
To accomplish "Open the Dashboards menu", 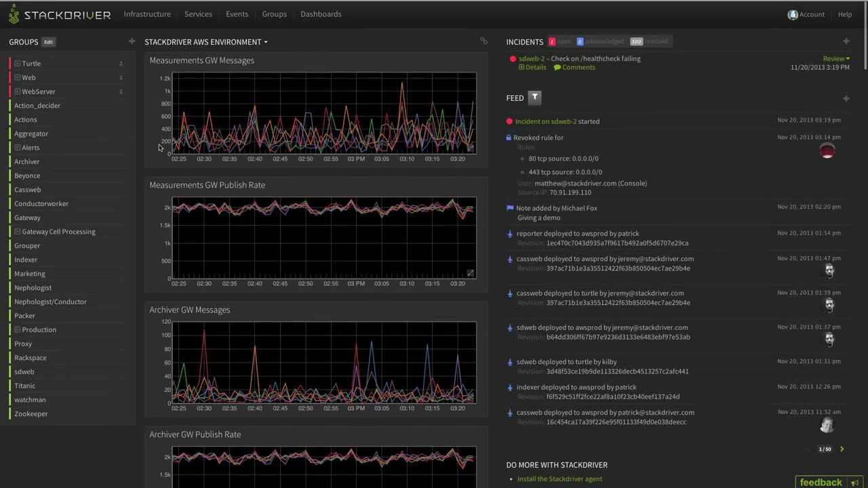I will click(x=320, y=14).
